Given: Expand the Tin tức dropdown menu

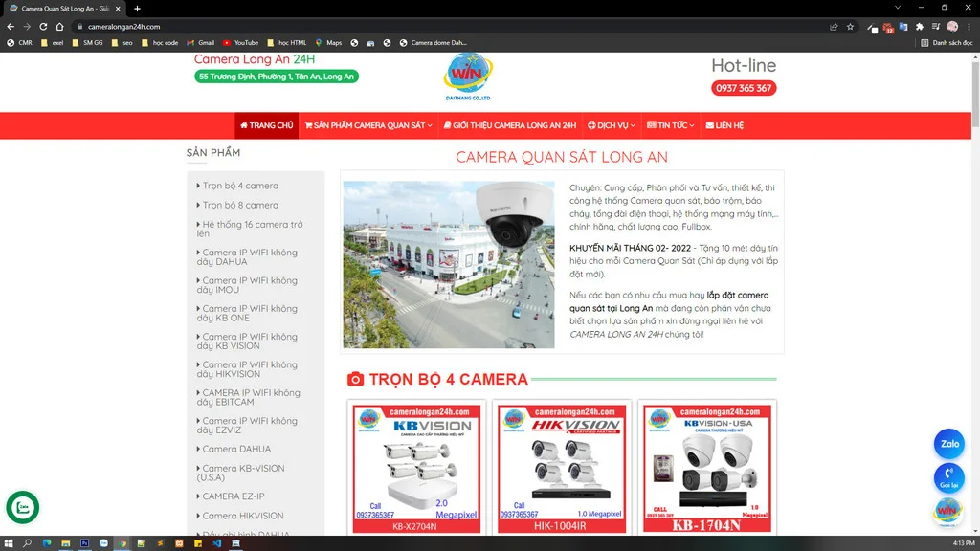Looking at the screenshot, I should click(x=670, y=125).
